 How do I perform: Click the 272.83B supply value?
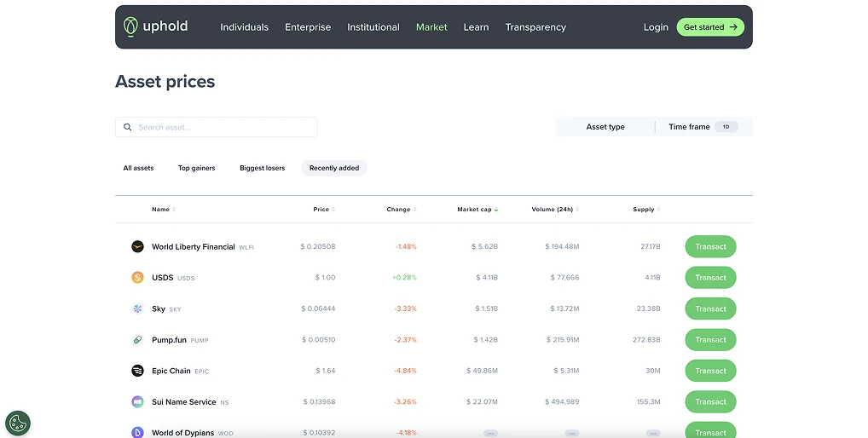tap(646, 339)
